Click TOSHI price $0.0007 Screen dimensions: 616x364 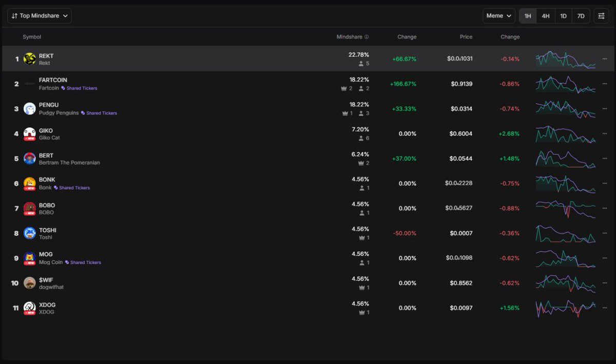pyautogui.click(x=461, y=233)
